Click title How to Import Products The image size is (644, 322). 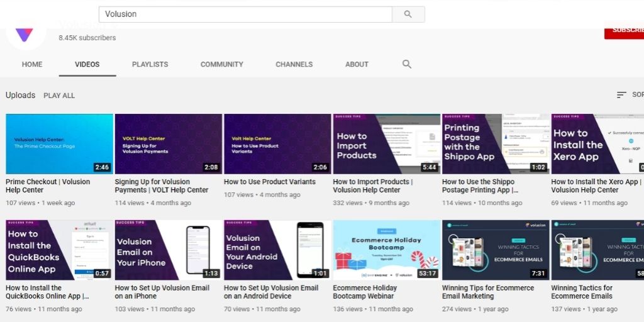coord(373,186)
